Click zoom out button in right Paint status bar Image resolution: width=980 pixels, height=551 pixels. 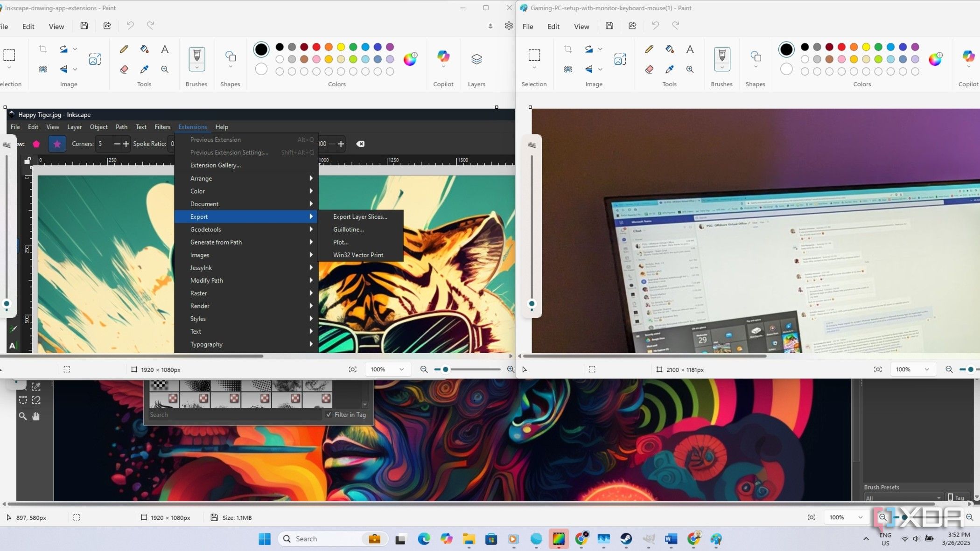pos(949,370)
